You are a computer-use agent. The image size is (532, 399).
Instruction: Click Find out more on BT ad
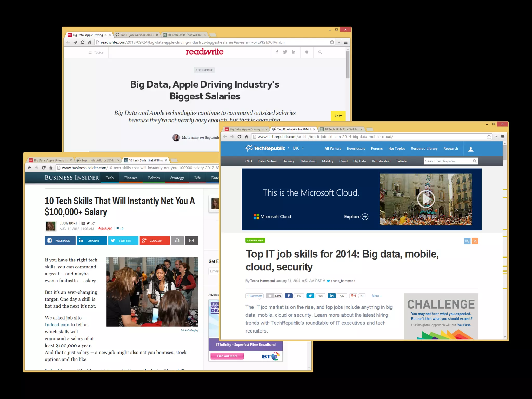point(227,356)
